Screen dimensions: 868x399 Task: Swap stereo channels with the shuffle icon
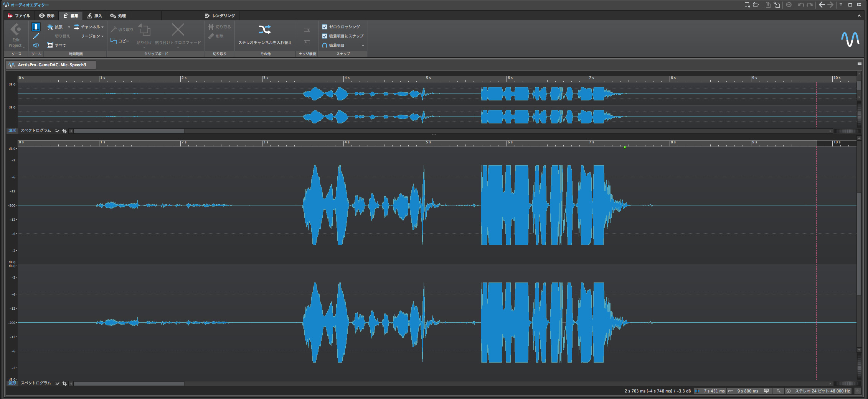click(x=265, y=30)
